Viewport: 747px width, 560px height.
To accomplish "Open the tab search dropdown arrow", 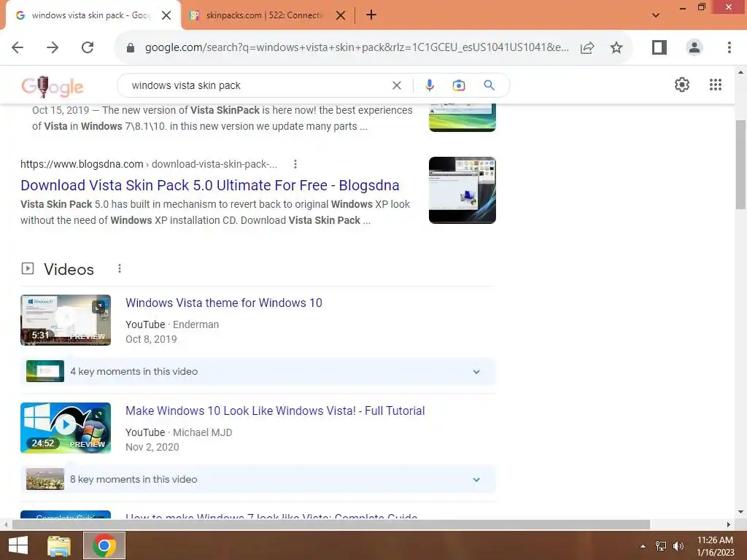I will click(656, 15).
